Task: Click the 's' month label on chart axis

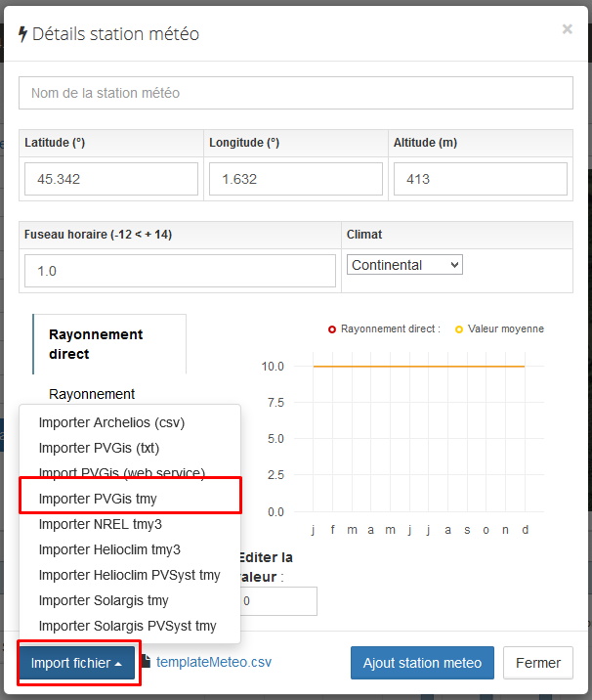Action: [x=467, y=530]
